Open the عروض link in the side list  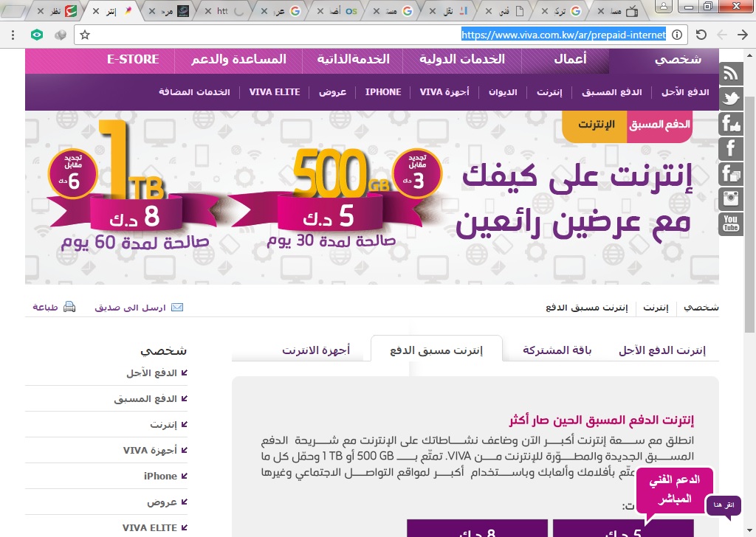tap(162, 502)
